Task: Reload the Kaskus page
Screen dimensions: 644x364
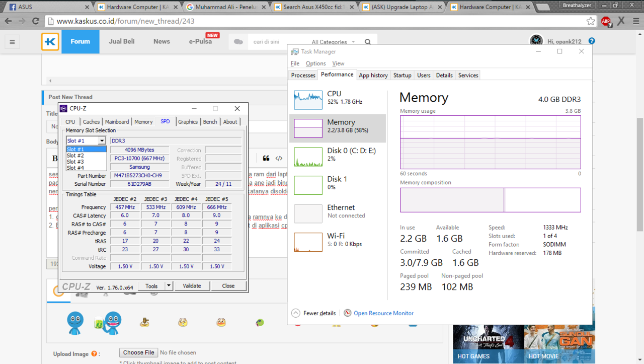Action: point(35,21)
